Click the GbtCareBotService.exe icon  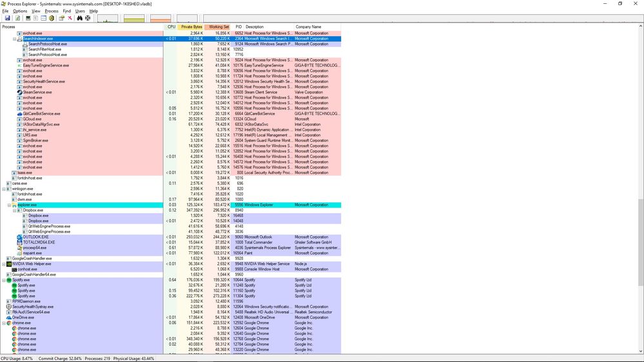[19, 114]
